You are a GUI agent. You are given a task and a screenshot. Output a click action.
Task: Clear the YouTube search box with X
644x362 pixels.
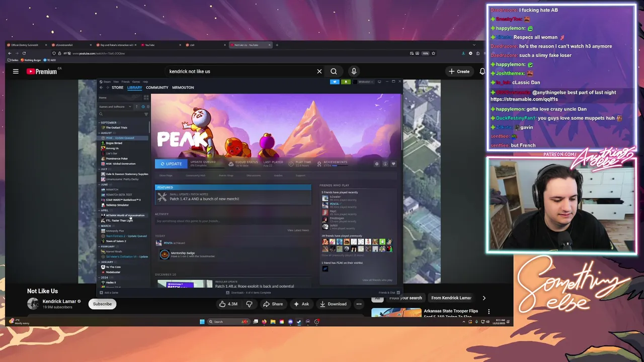click(x=319, y=71)
